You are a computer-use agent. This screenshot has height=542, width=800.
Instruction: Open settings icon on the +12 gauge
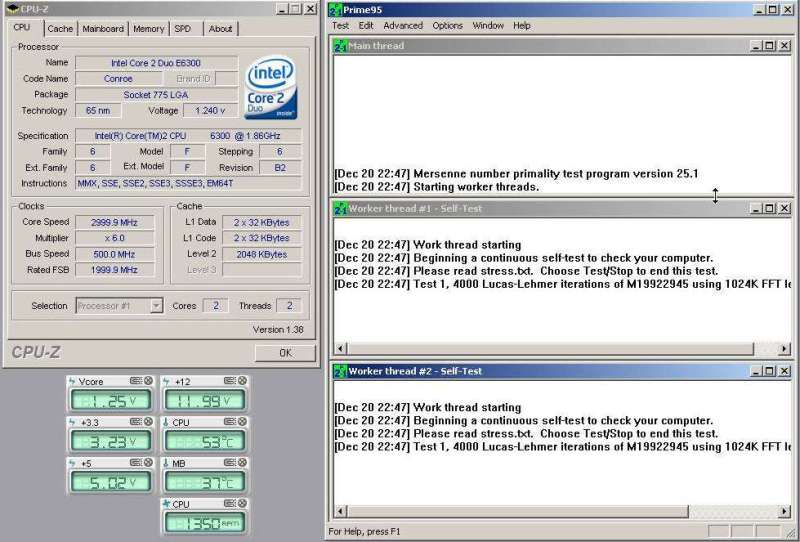230,381
